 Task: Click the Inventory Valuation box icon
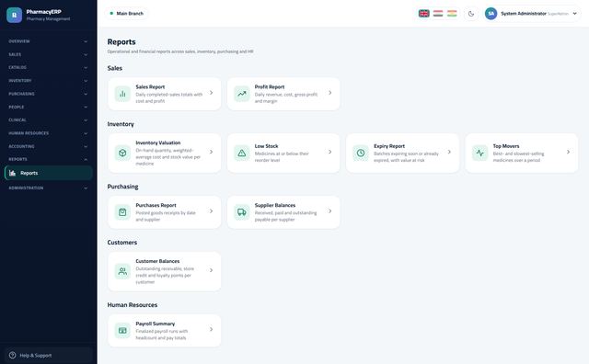[x=122, y=154]
